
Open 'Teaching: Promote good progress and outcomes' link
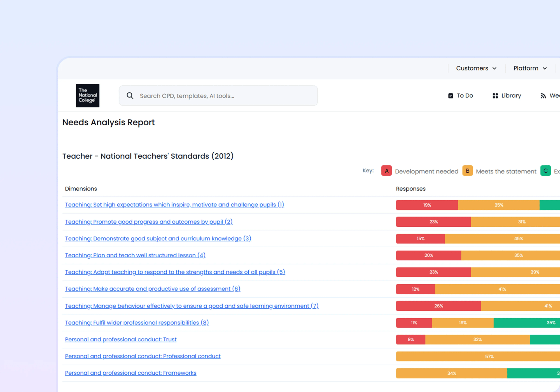click(148, 222)
